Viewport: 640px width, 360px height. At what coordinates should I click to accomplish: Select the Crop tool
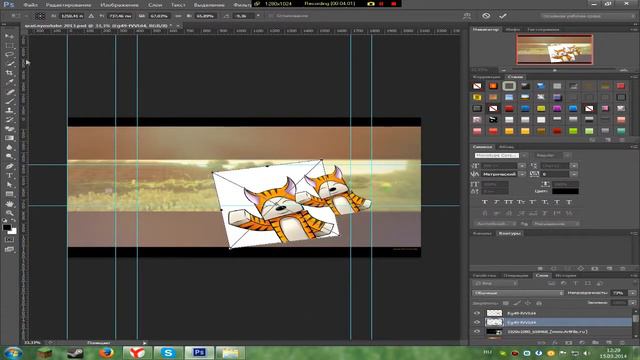point(9,73)
